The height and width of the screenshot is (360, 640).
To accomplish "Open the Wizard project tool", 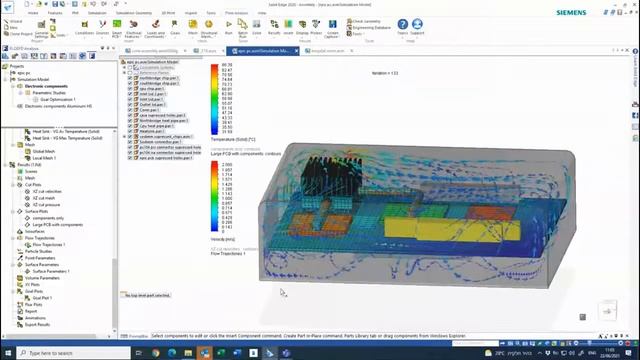I will point(13,21).
